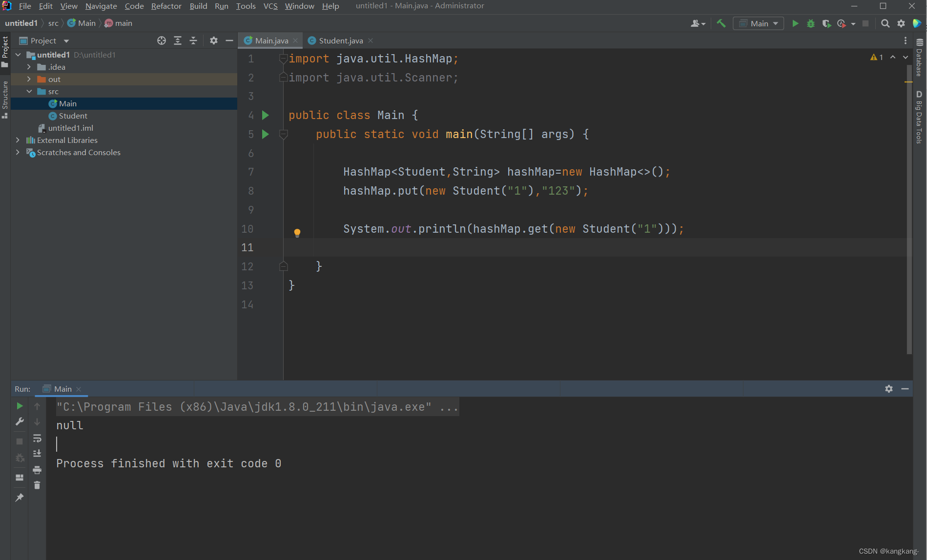Enable scroll to end in console
Image resolution: width=927 pixels, height=560 pixels.
coord(37,453)
